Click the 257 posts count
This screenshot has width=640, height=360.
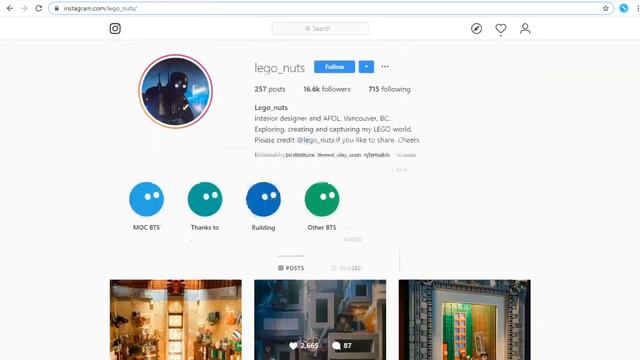click(270, 89)
